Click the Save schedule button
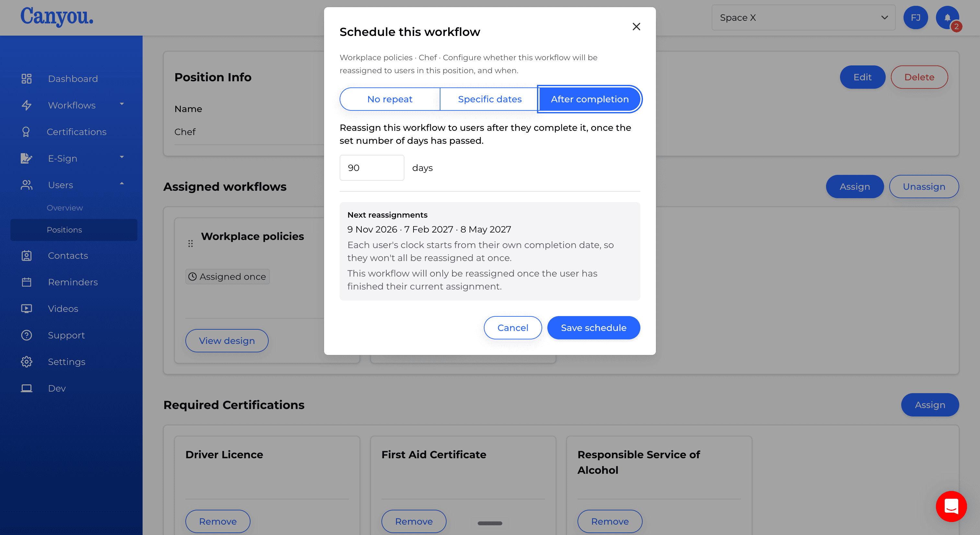The image size is (980, 535). click(593, 328)
